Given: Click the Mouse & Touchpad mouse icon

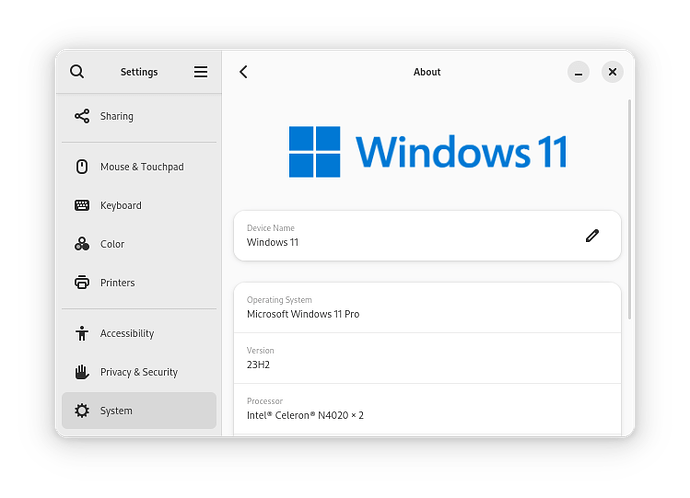Looking at the screenshot, I should tap(82, 167).
